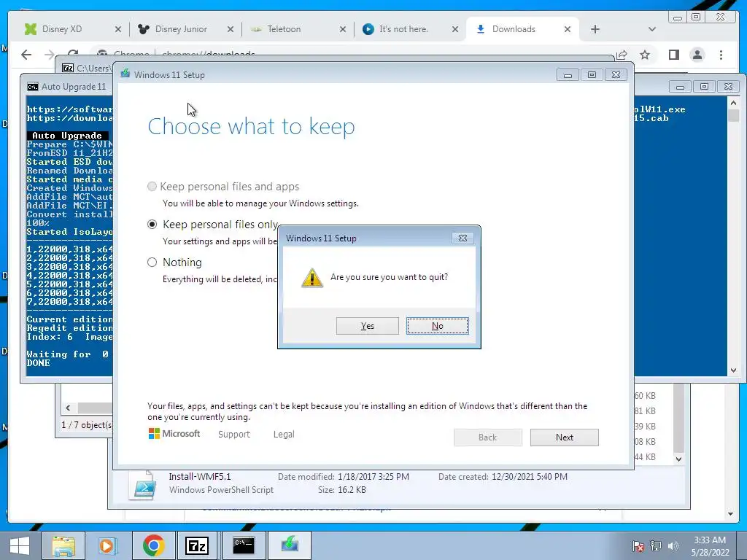The image size is (747, 560).
Task: Click the volume speaker tray icon
Action: (673, 546)
